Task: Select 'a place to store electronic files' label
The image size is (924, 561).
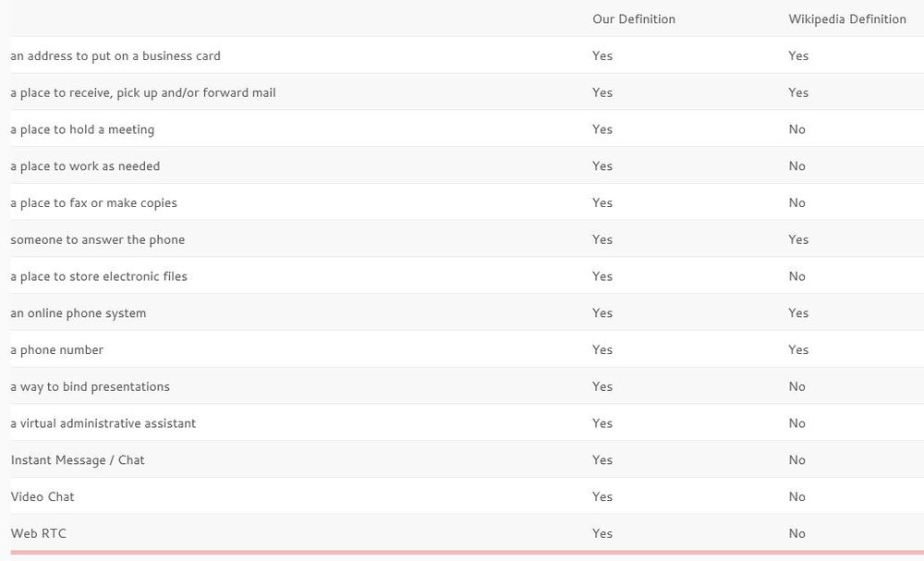Action: (99, 276)
